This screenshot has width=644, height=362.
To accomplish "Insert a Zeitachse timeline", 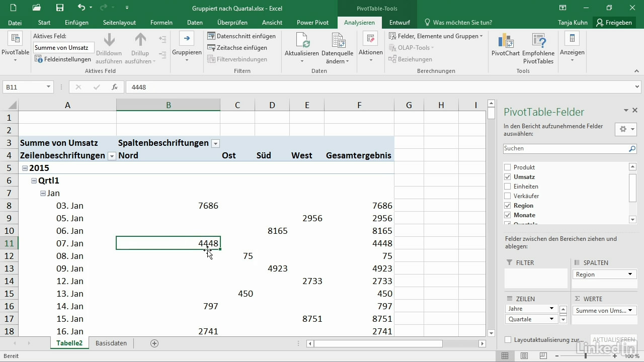I will click(237, 48).
